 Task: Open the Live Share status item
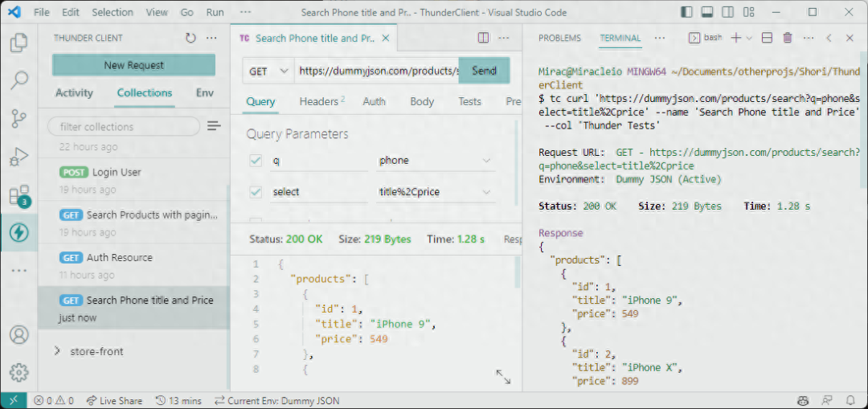click(x=113, y=400)
